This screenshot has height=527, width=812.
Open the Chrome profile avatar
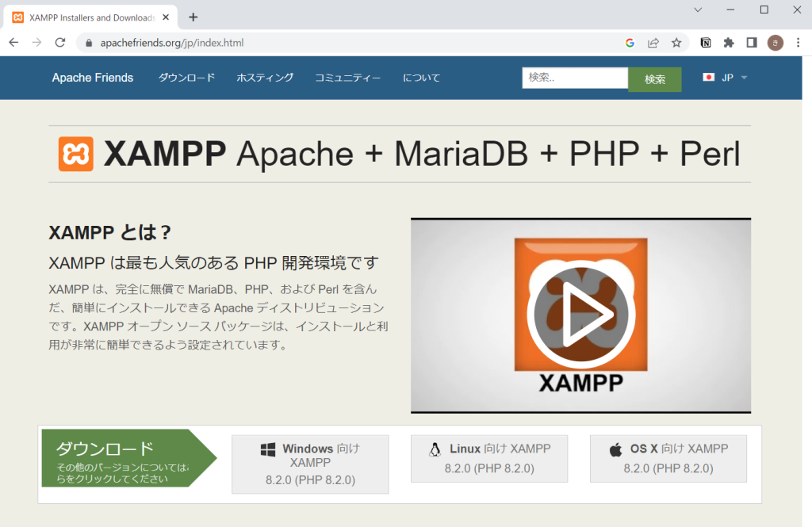coord(775,43)
